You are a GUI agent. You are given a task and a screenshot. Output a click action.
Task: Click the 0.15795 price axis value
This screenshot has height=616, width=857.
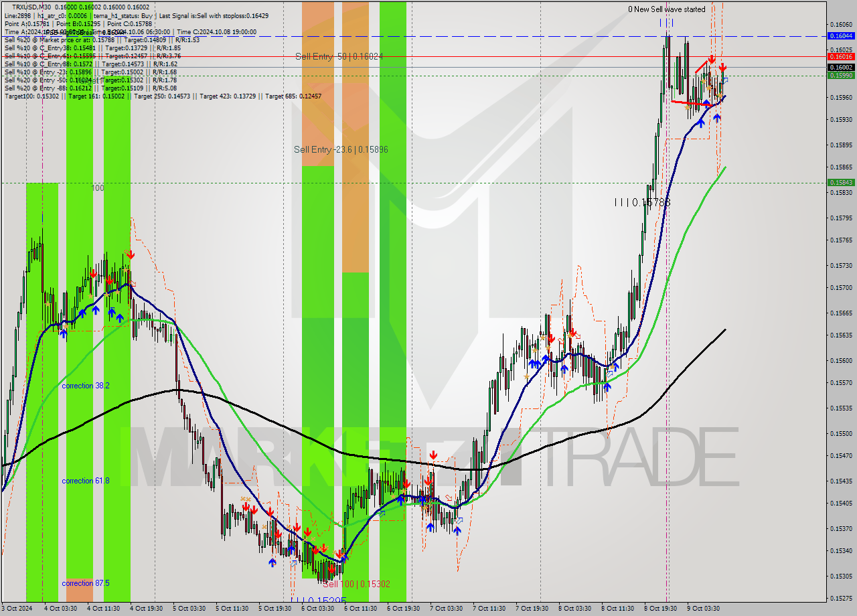pyautogui.click(x=841, y=218)
